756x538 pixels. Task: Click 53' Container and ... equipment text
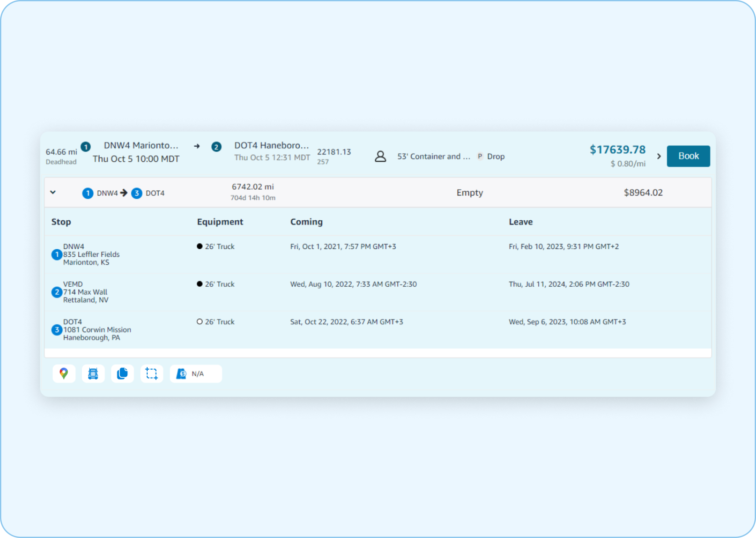tap(434, 156)
